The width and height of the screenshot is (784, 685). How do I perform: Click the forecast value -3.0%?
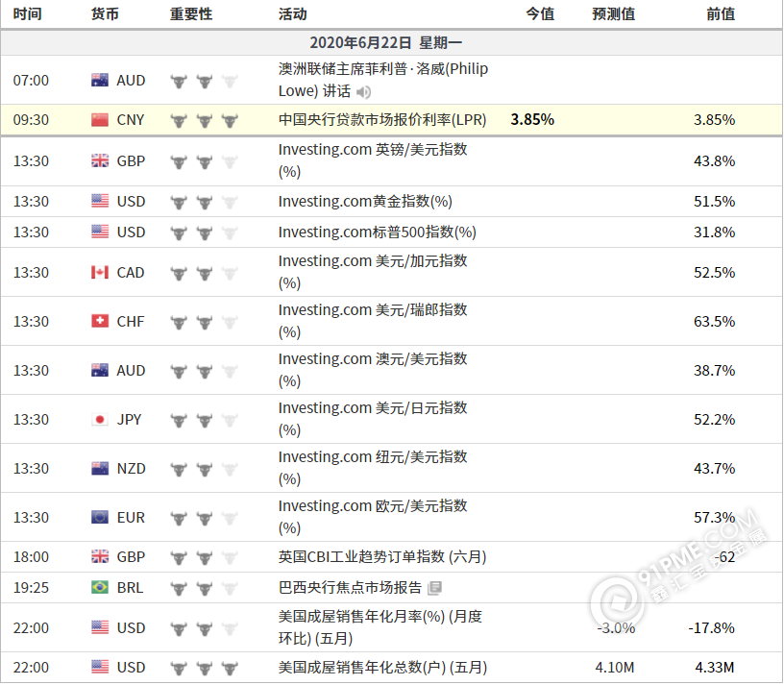616,627
